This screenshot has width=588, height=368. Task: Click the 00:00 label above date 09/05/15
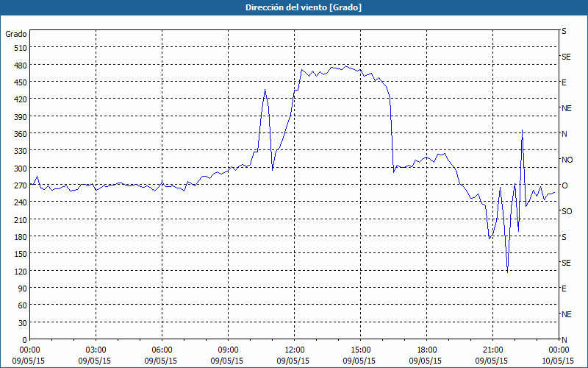[x=29, y=350]
